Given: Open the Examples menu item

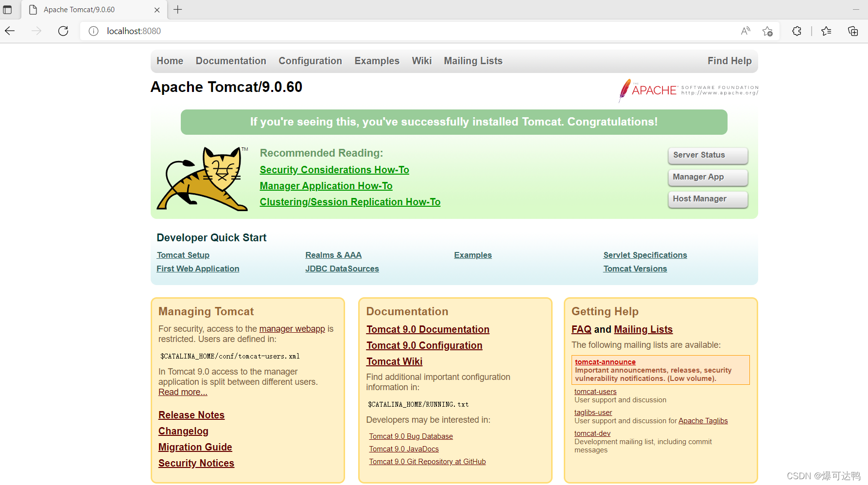Looking at the screenshot, I should [377, 61].
